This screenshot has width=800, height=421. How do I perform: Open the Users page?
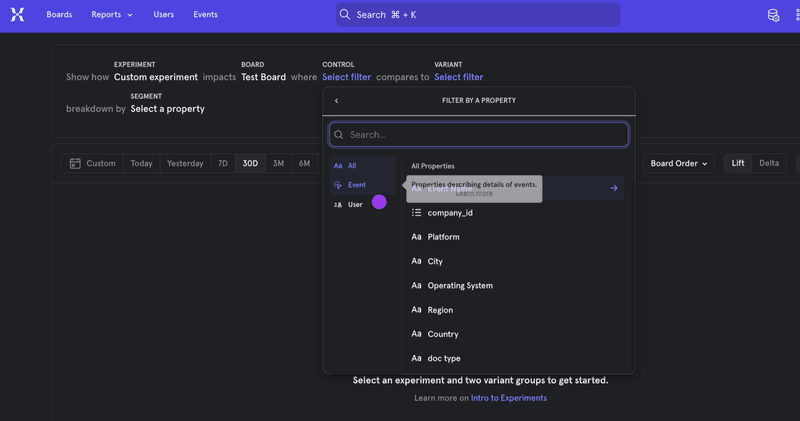(164, 15)
